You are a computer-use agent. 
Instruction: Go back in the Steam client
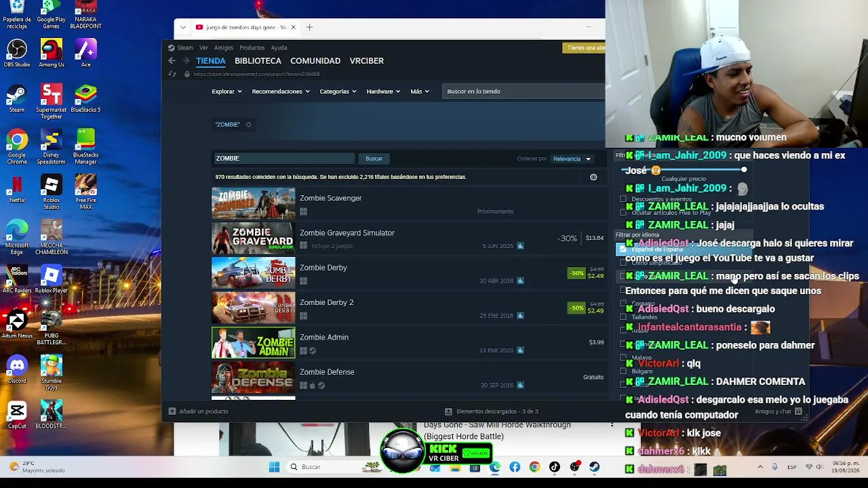pos(172,60)
